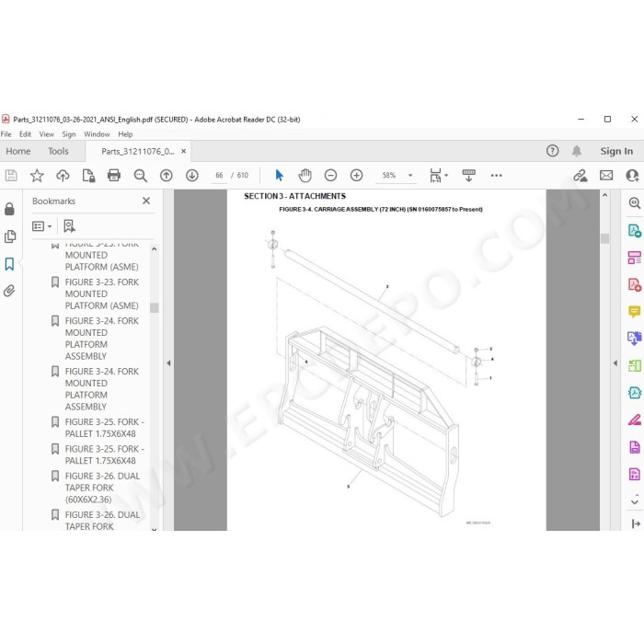Viewport: 644px width, 644px height.
Task: Go to previous page arrow
Action: (x=167, y=176)
